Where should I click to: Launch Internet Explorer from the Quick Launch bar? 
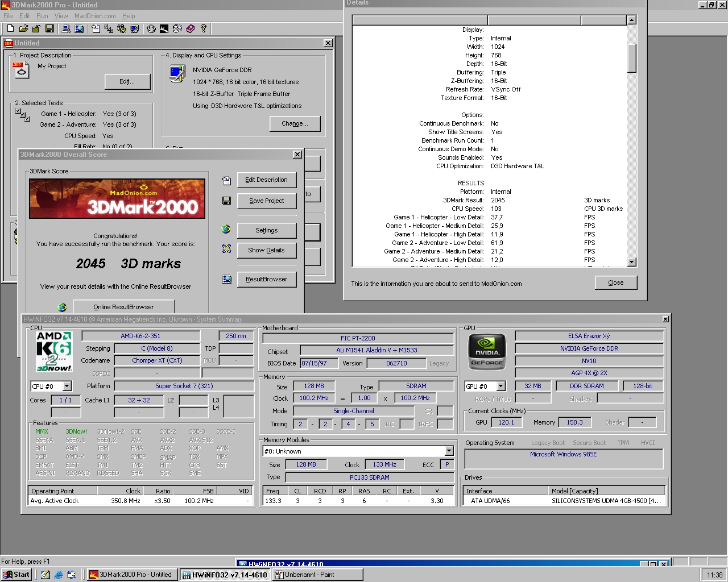[x=59, y=574]
